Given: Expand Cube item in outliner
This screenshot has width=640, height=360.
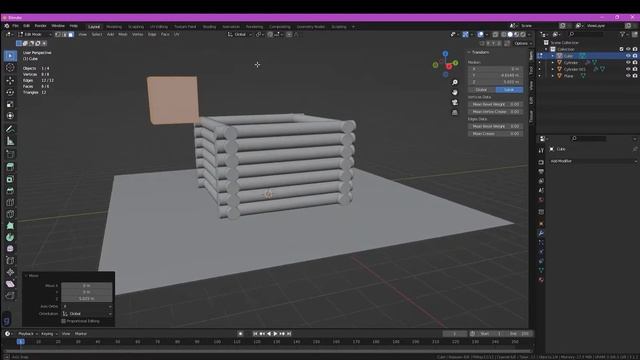Looking at the screenshot, I should coord(553,56).
